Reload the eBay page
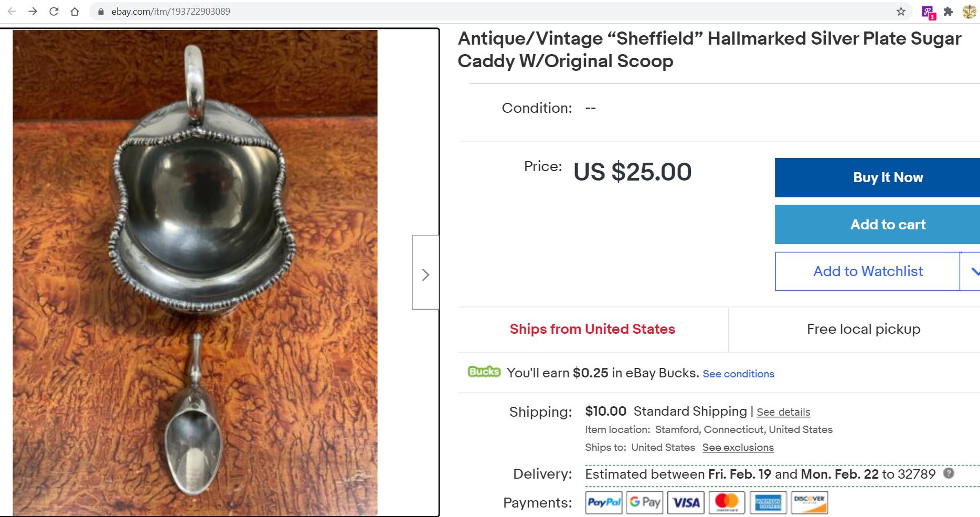Image resolution: width=980 pixels, height=517 pixels. point(54,11)
